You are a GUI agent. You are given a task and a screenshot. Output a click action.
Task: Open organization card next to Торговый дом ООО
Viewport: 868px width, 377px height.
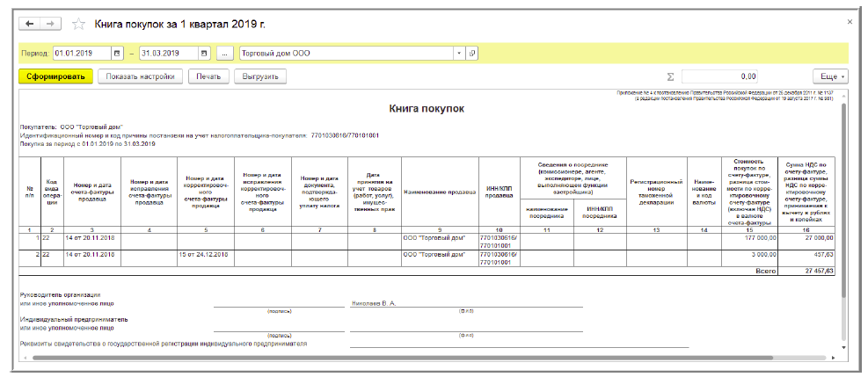472,54
